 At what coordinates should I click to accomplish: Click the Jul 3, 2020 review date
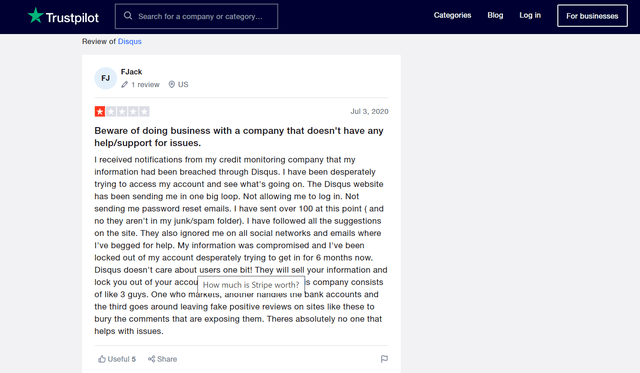369,111
